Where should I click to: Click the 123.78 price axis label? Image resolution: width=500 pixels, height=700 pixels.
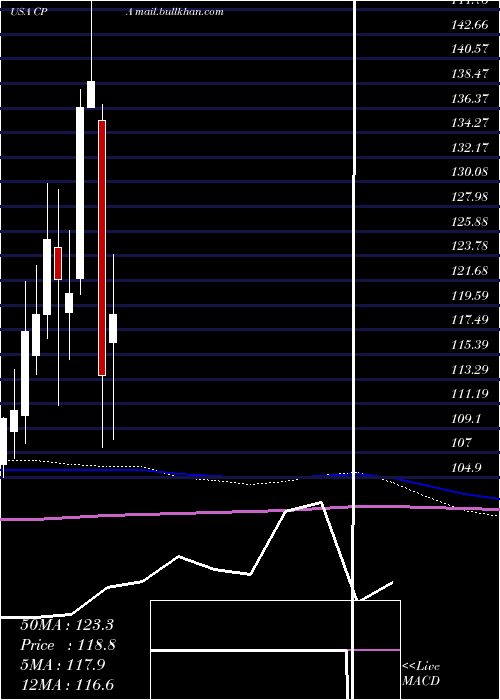click(x=470, y=246)
